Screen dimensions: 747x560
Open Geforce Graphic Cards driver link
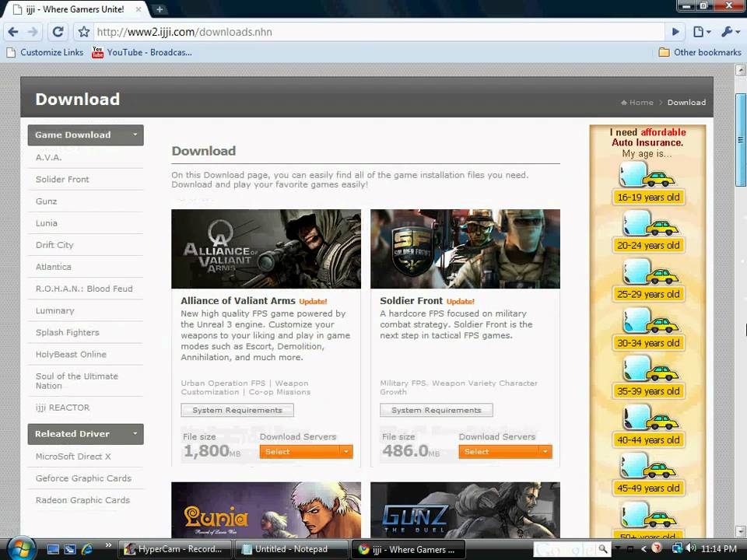click(83, 478)
